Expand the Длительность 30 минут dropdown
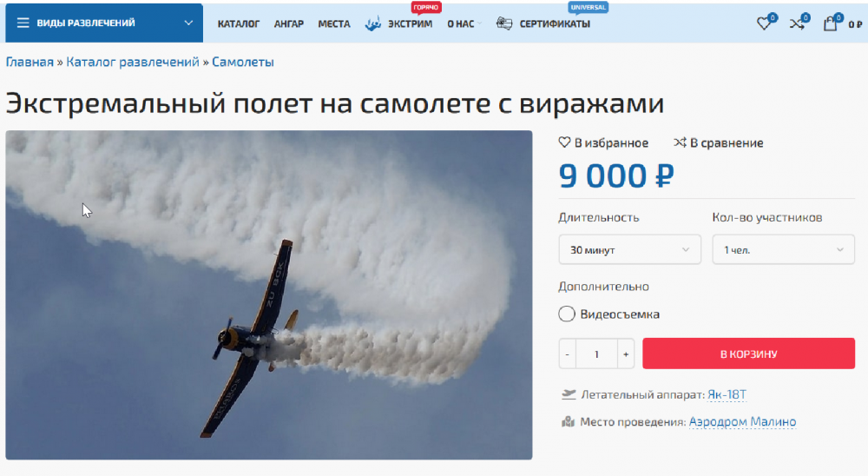 [x=629, y=250]
